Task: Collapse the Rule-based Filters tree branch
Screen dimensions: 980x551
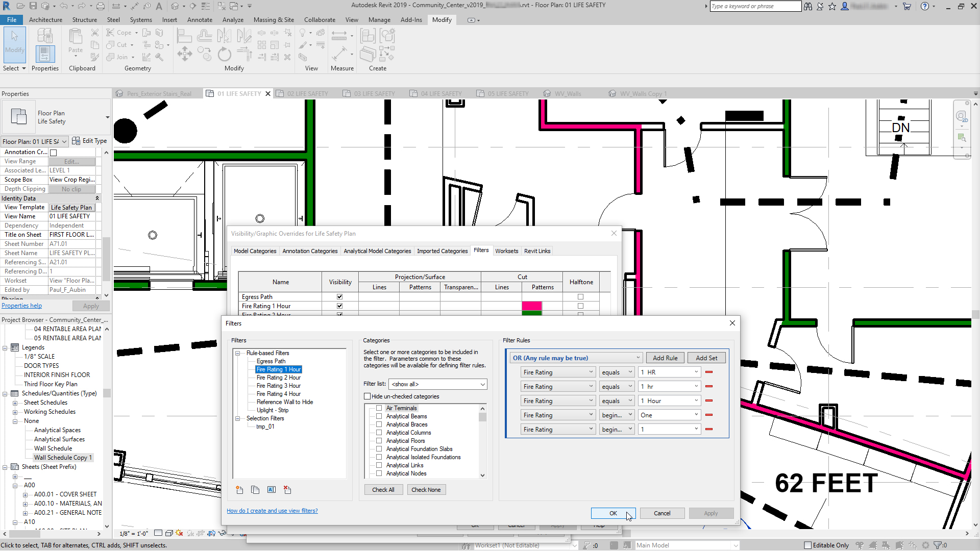Action: click(237, 353)
